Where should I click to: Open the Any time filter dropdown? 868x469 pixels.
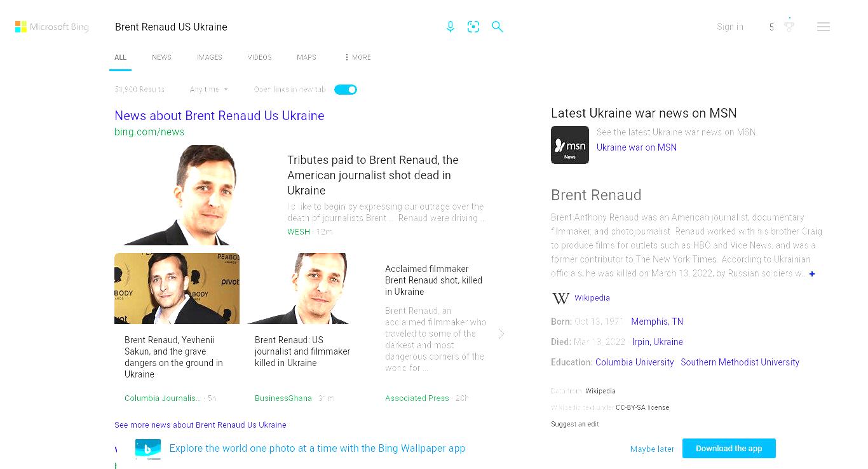click(209, 90)
